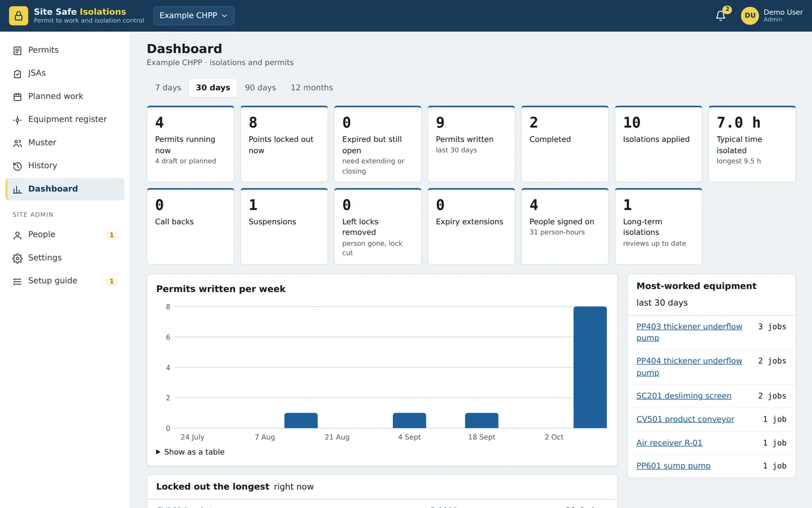Click the Isolations applied card
This screenshot has width=812, height=508.
point(658,144)
